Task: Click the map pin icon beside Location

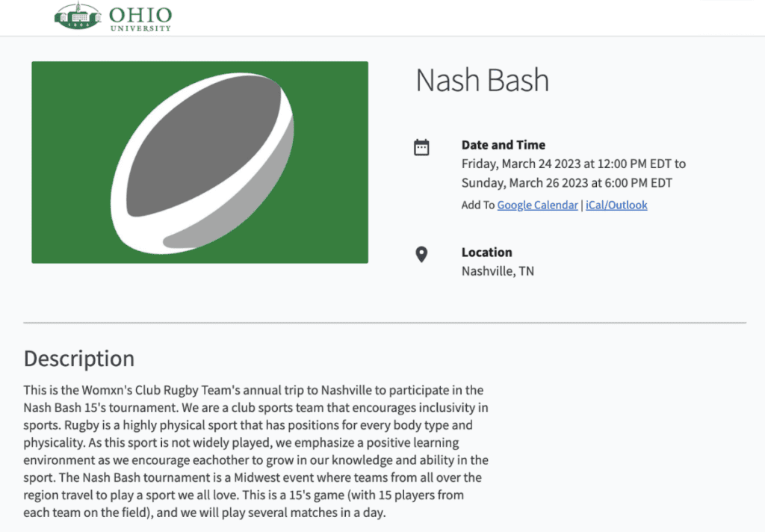Action: 421,255
